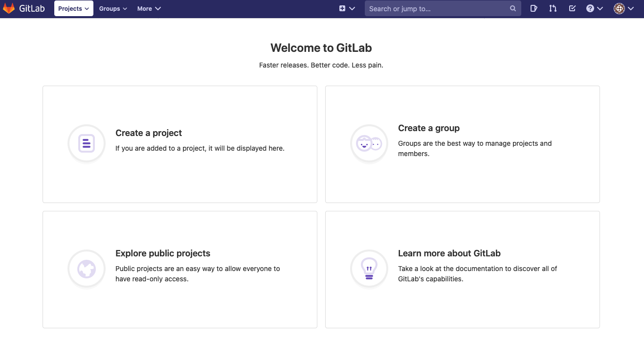Expand the Groups menu

pos(113,8)
